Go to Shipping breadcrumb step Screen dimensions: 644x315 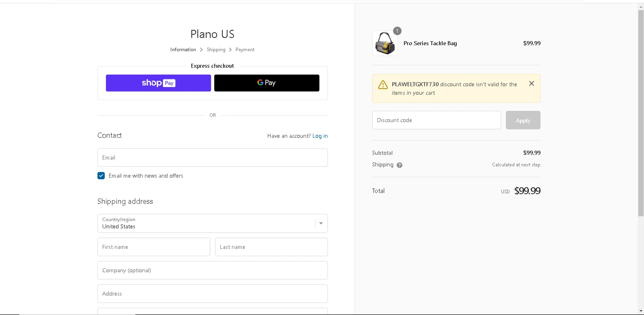tap(216, 50)
